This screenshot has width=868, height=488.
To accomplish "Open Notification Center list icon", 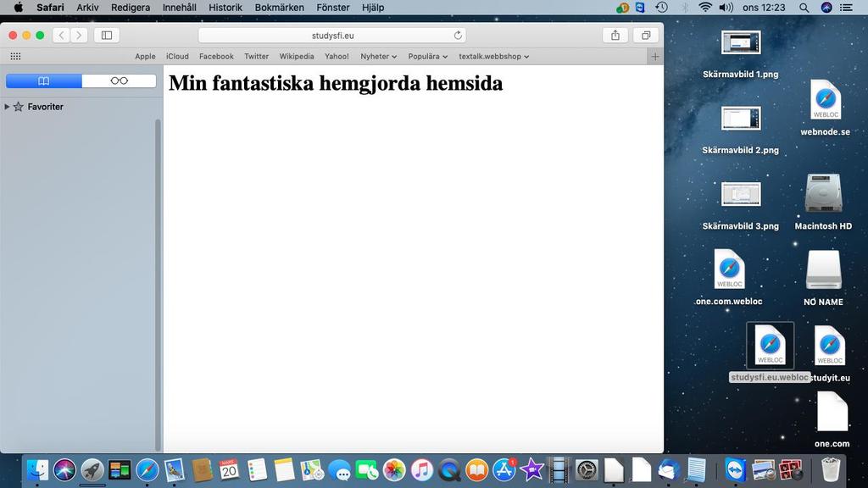I will pyautogui.click(x=846, y=8).
